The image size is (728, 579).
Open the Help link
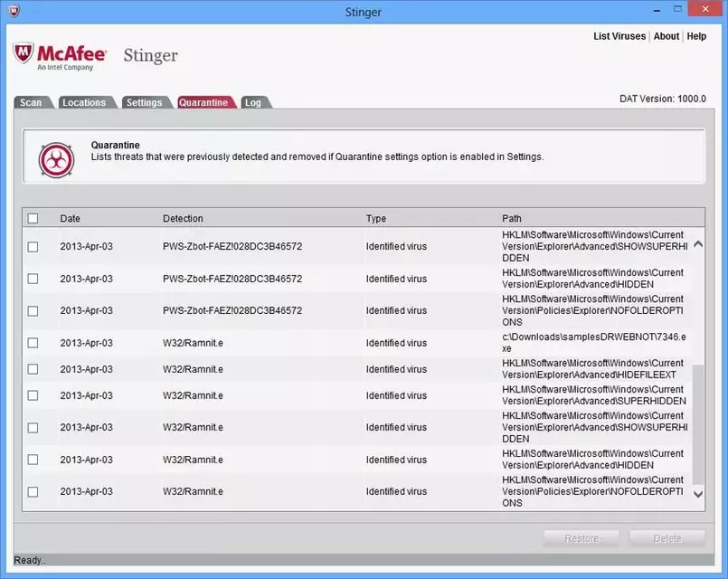[696, 36]
